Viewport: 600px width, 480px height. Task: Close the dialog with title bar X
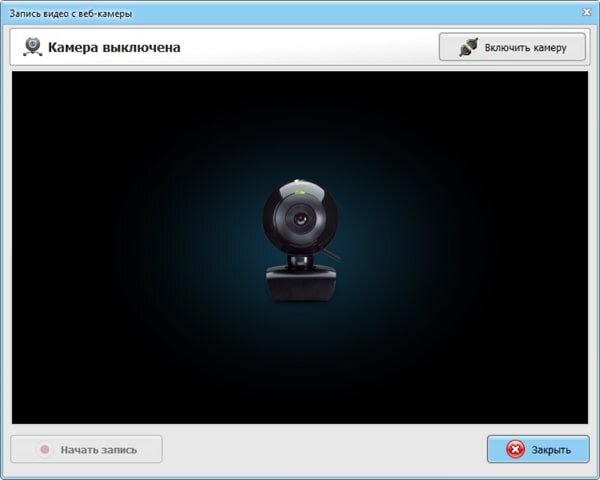click(587, 12)
